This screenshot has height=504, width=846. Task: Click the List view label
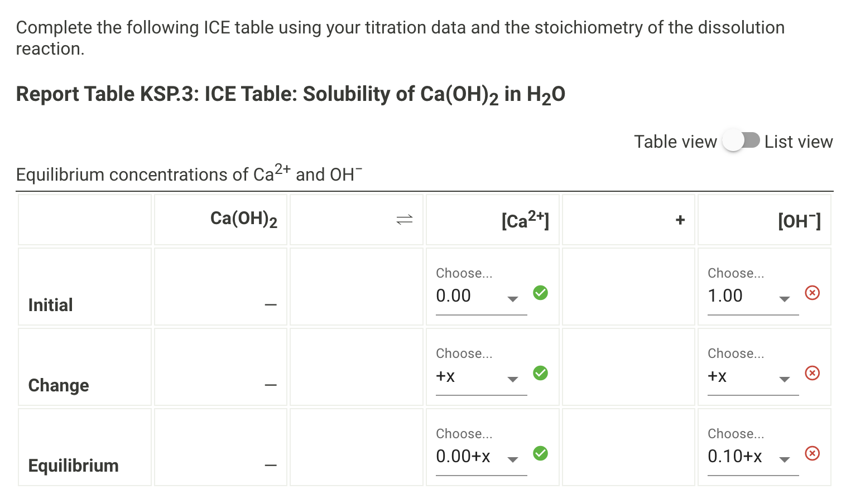pos(798,142)
